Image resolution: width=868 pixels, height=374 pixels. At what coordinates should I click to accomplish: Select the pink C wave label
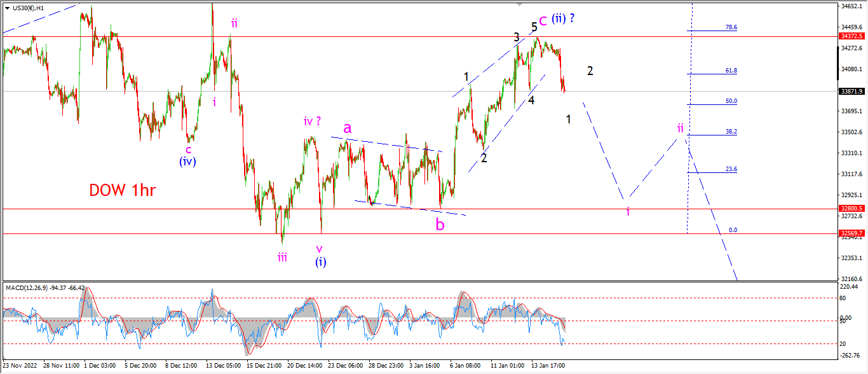[543, 21]
